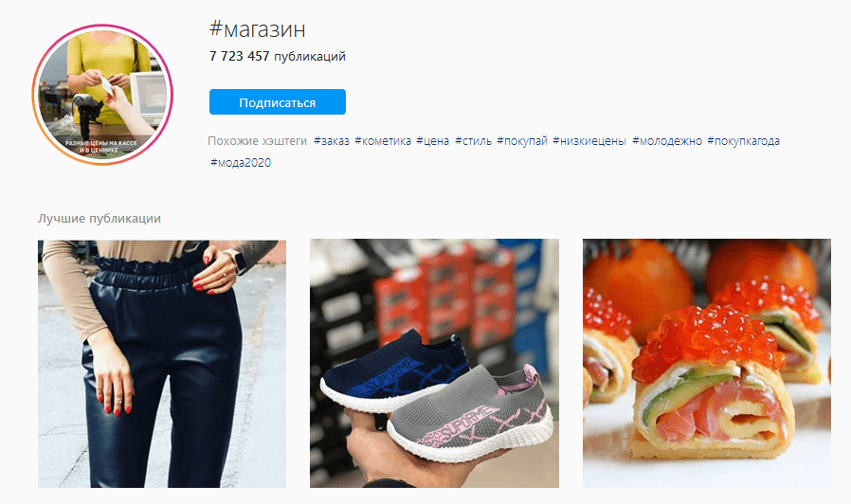The image size is (851, 504).
Task: Open the #стиль hashtag link
Action: (473, 141)
